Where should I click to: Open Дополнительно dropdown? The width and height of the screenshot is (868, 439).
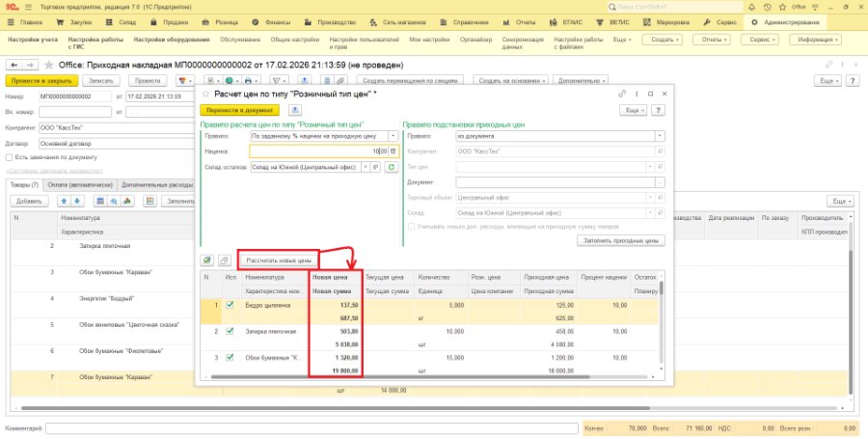tap(581, 81)
